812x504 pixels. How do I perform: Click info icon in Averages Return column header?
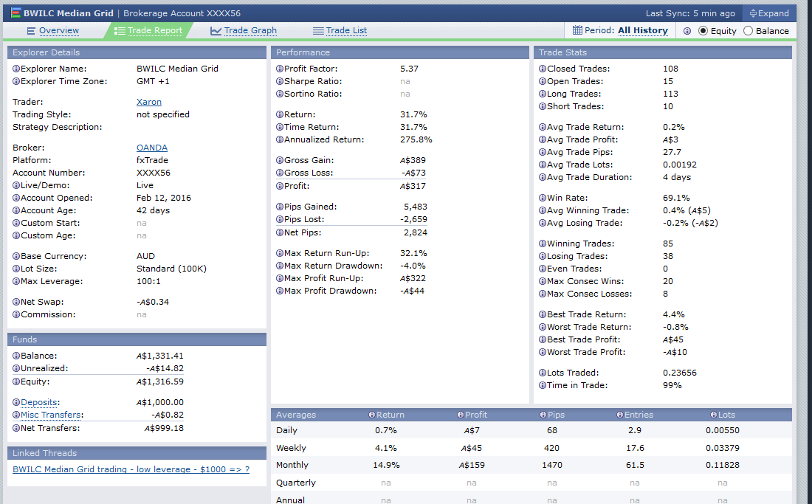[x=371, y=415]
